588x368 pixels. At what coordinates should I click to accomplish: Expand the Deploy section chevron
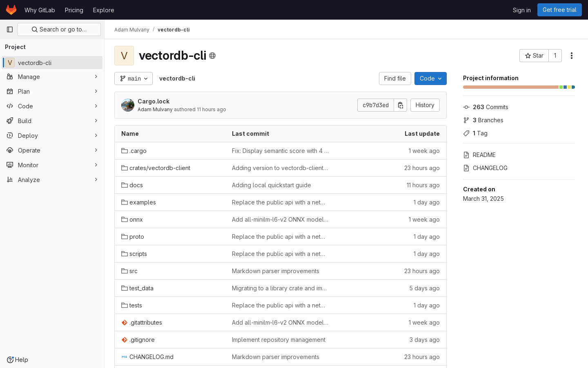(x=96, y=136)
